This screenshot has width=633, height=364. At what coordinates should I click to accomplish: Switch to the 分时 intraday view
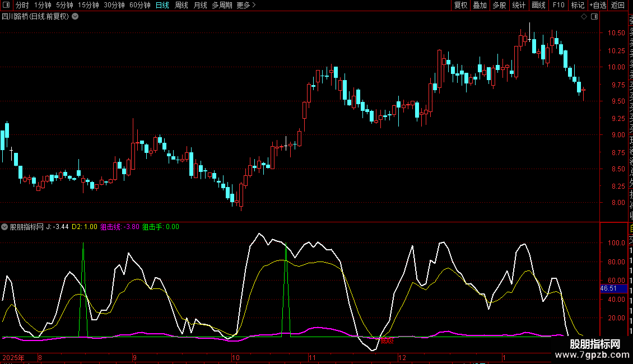(x=22, y=5)
